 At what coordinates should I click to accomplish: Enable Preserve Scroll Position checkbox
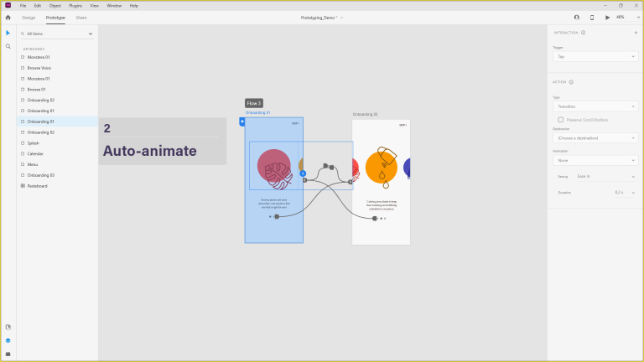[561, 120]
